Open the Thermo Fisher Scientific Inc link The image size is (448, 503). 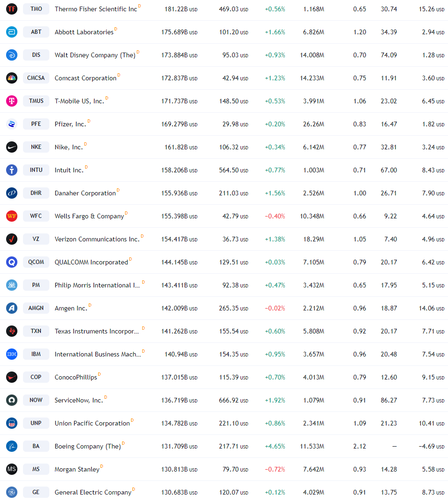pos(96,9)
